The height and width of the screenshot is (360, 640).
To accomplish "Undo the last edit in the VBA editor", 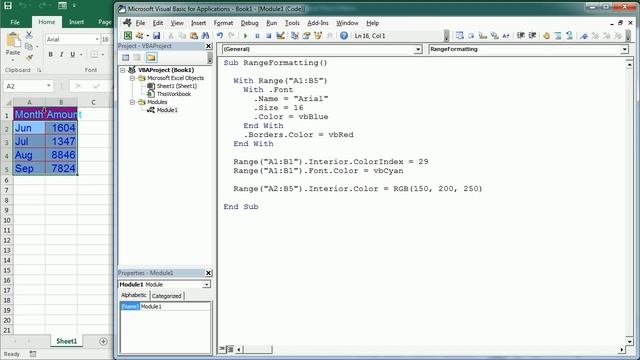I will coord(220,36).
